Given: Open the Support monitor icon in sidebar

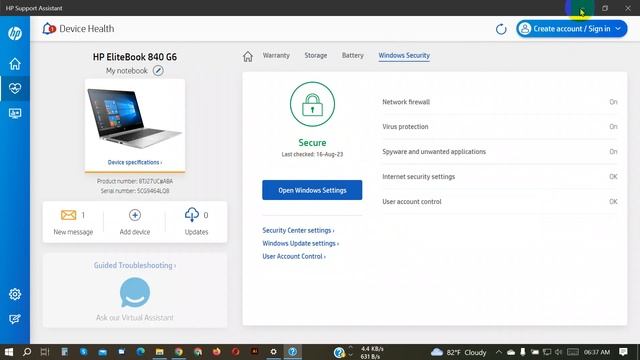Looking at the screenshot, I should coord(15,113).
